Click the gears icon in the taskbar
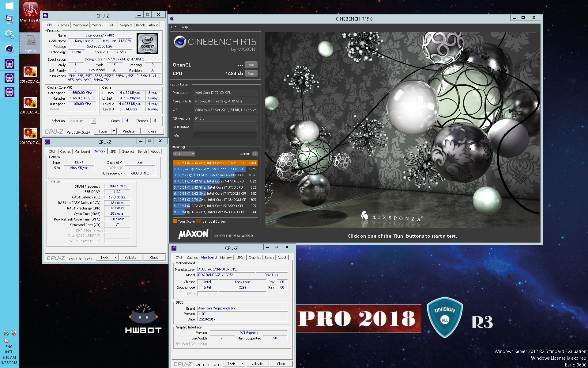This screenshot has height=368, width=588. pos(9,34)
